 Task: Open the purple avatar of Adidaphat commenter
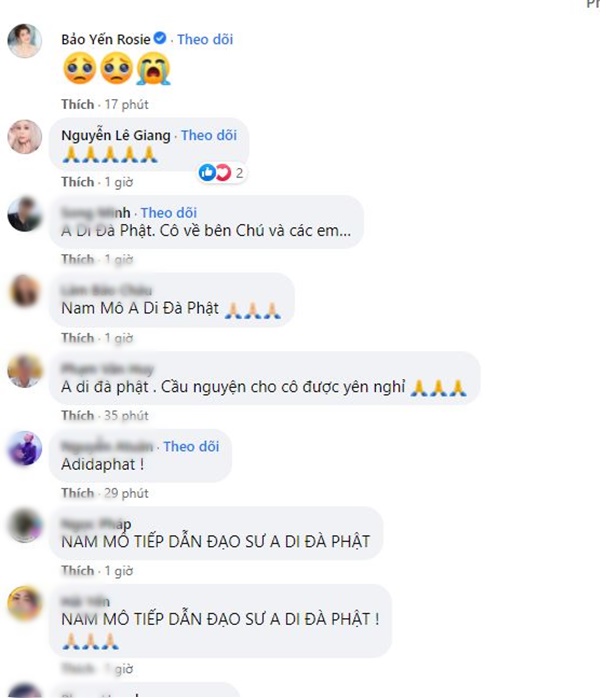(x=24, y=448)
